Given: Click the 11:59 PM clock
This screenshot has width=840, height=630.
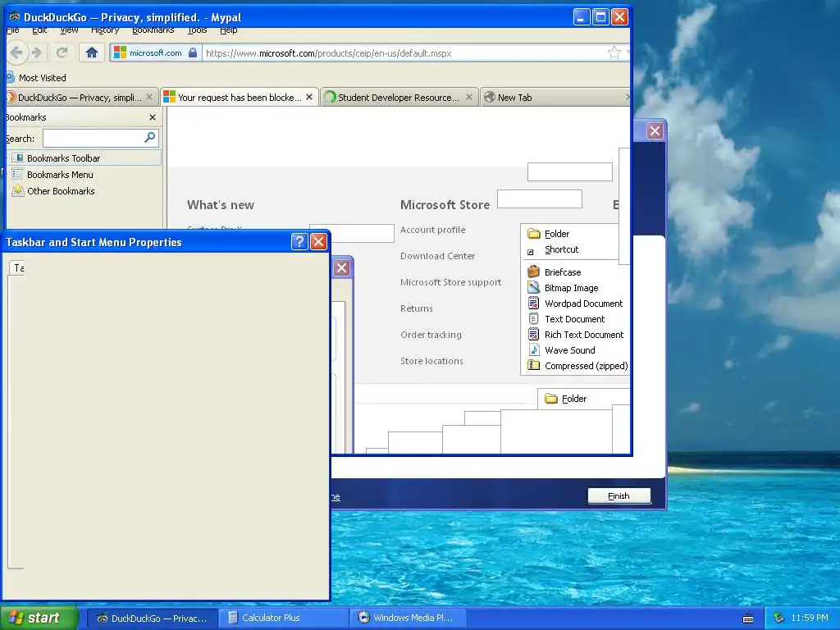Looking at the screenshot, I should coord(810,618).
